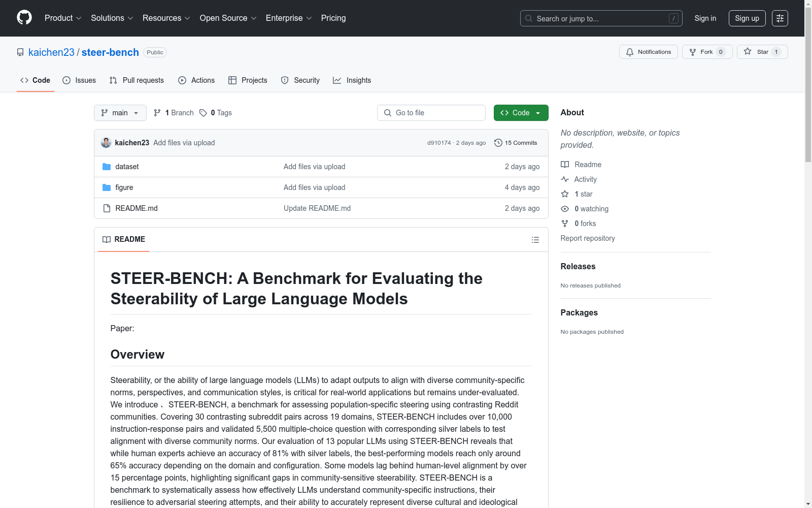Image resolution: width=812 pixels, height=508 pixels.
Task: Expand the Product menu
Action: tap(63, 18)
